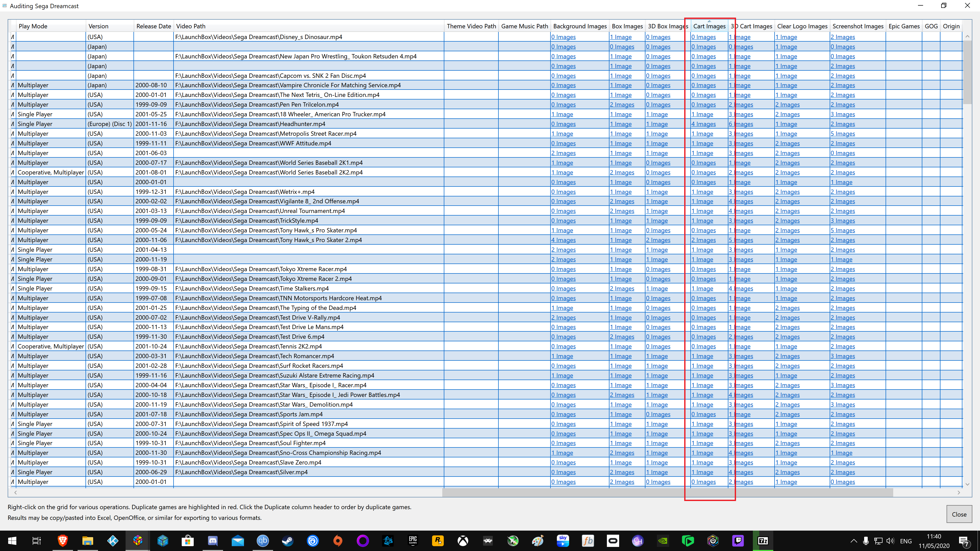980x551 pixels.
Task: Open File Explorer from the taskbar
Action: [x=88, y=541]
